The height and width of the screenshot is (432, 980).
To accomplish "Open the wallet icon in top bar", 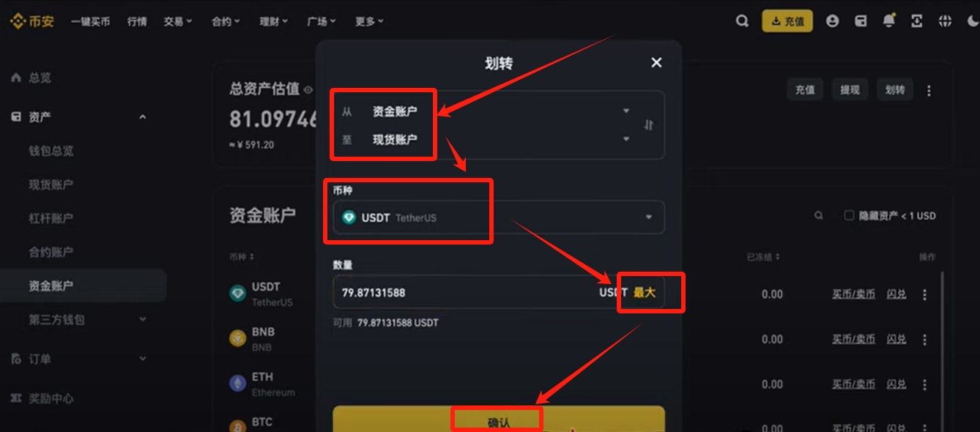I will [x=861, y=21].
